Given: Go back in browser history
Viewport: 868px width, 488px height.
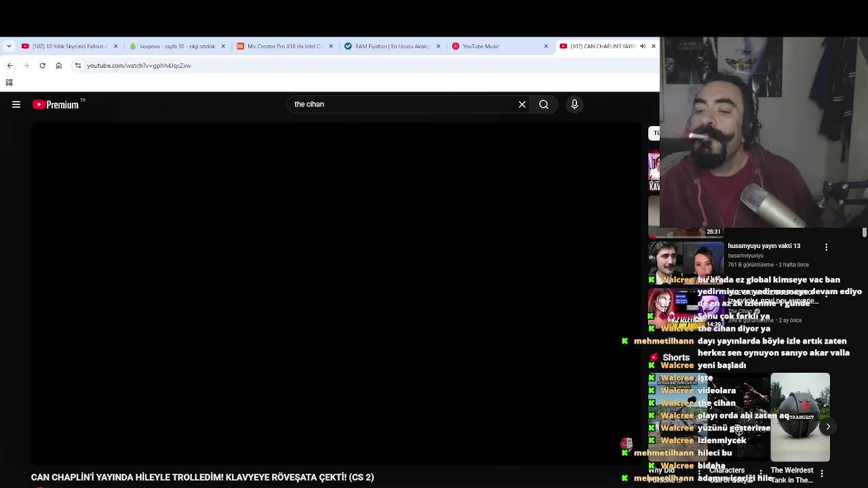Looking at the screenshot, I should tap(9, 66).
